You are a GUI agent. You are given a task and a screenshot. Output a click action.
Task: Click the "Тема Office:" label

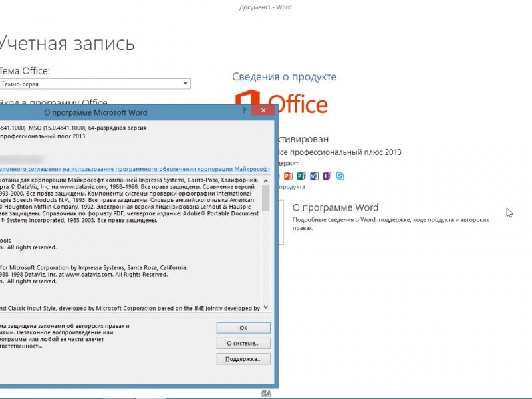25,71
